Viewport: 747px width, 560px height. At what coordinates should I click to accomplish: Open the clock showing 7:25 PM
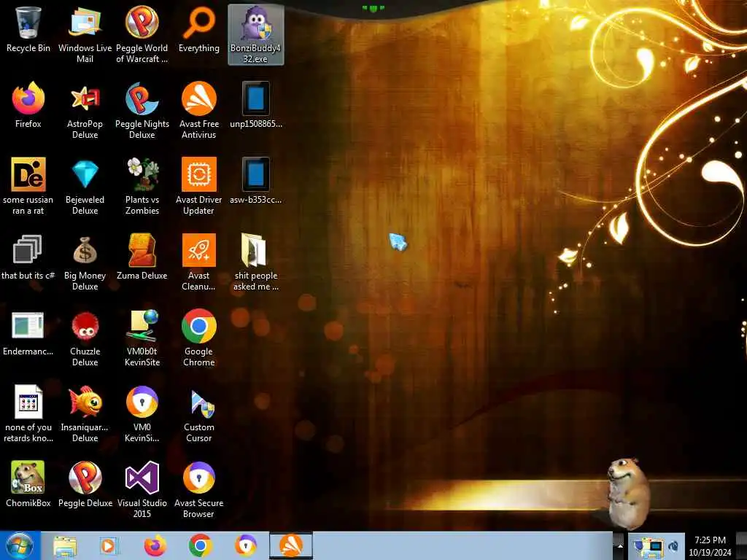(x=710, y=545)
